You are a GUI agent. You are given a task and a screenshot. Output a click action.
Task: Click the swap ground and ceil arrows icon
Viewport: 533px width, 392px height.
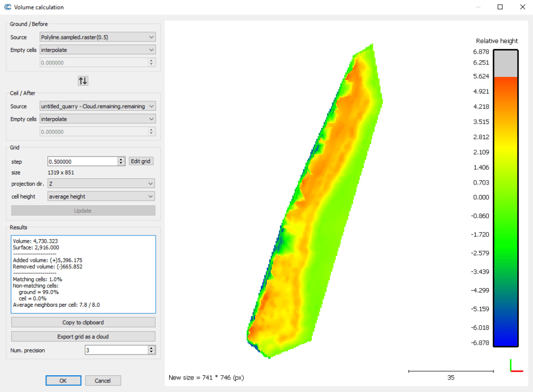point(83,81)
